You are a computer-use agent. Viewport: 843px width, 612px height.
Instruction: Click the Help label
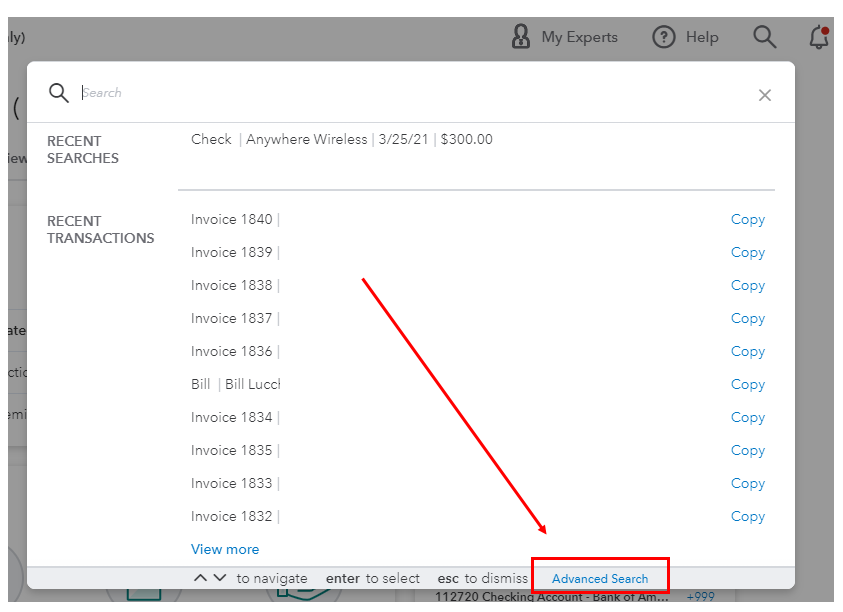click(702, 37)
